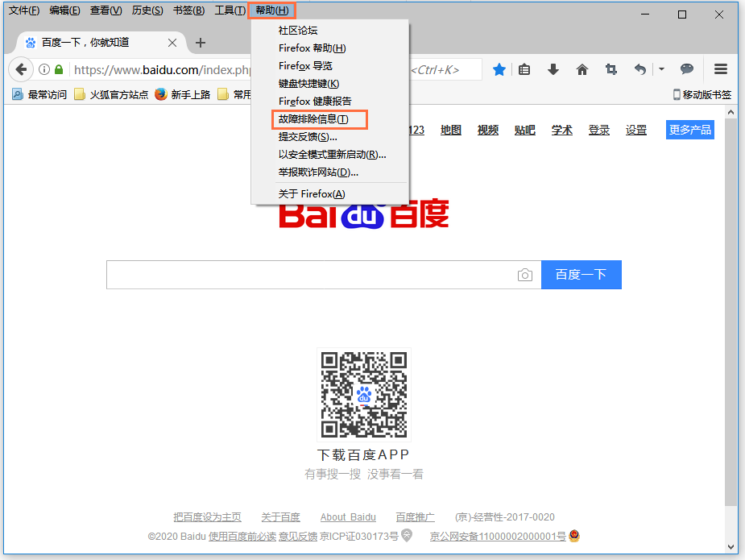Viewport: 745px width, 560px height.
Task: Click the camera icon in Baidu search box
Action: [525, 275]
